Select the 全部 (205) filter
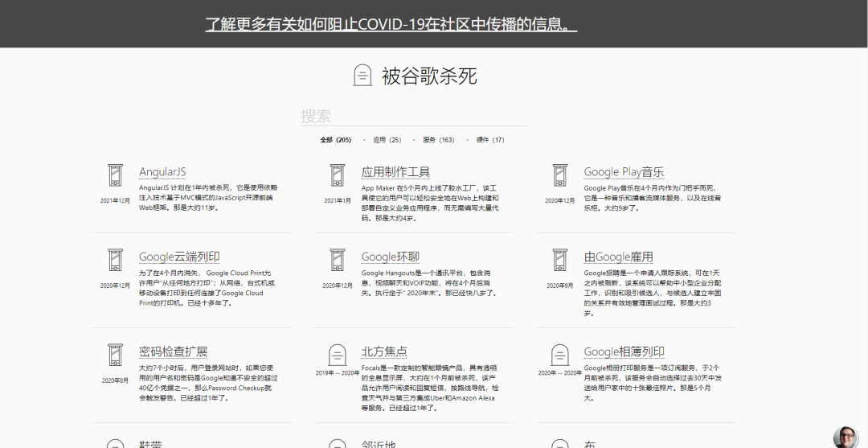 coord(335,140)
